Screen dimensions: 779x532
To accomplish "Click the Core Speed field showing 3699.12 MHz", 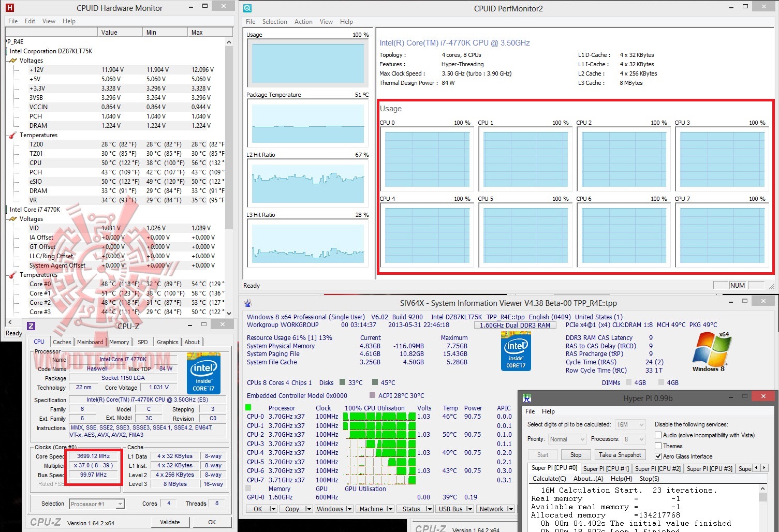I will pyautogui.click(x=94, y=456).
